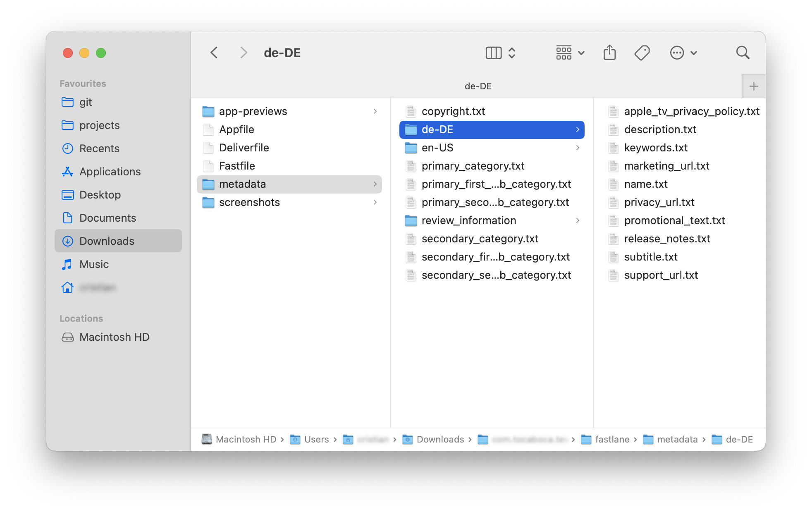Show Recents in sidebar

tap(118, 148)
